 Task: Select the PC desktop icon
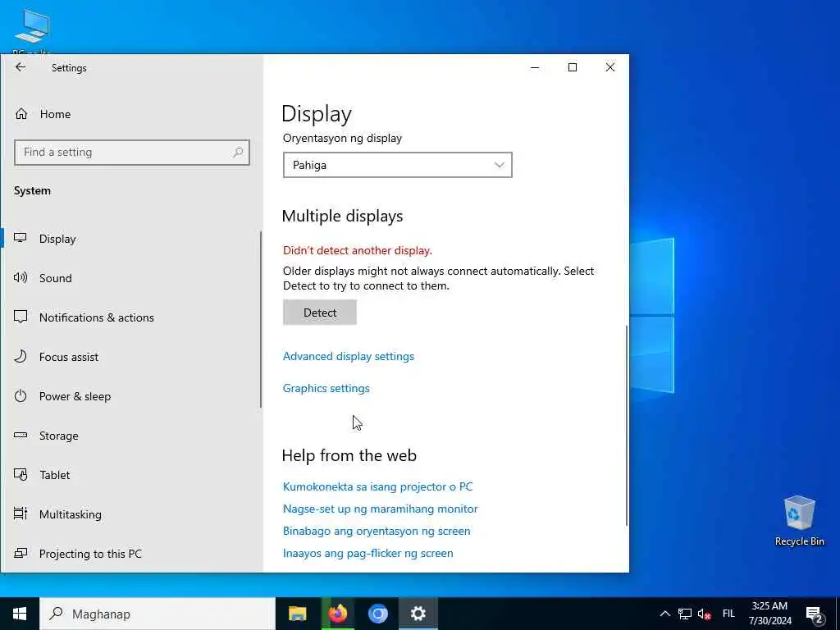32,32
